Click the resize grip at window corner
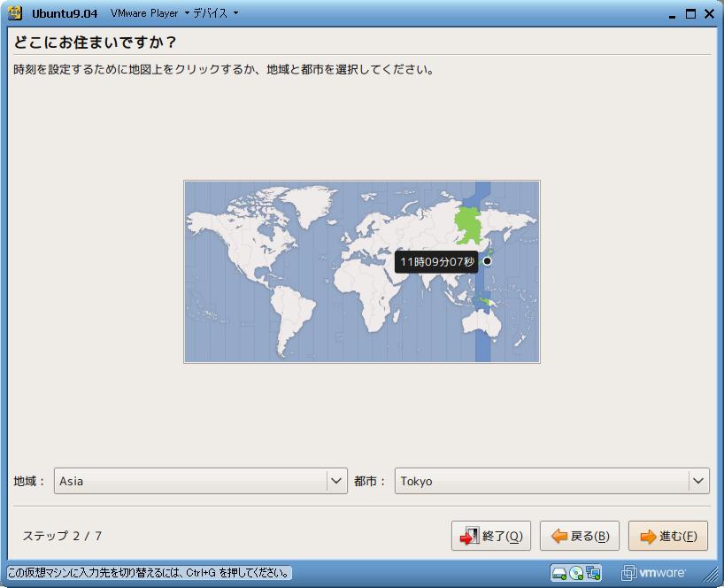 pos(711,575)
